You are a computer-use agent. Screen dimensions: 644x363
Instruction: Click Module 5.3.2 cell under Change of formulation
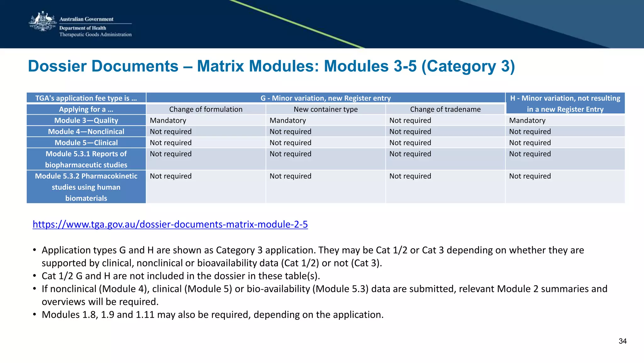206,187
